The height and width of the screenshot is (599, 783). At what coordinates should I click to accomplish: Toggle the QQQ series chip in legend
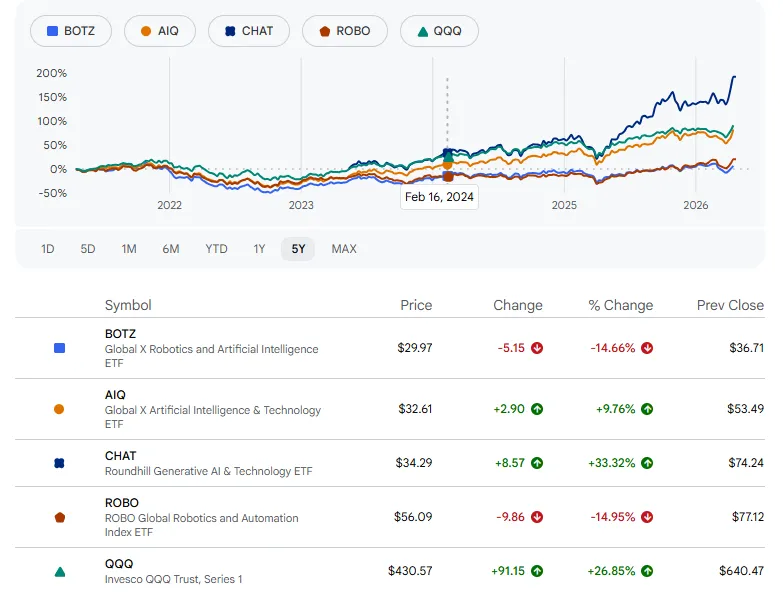tap(439, 31)
